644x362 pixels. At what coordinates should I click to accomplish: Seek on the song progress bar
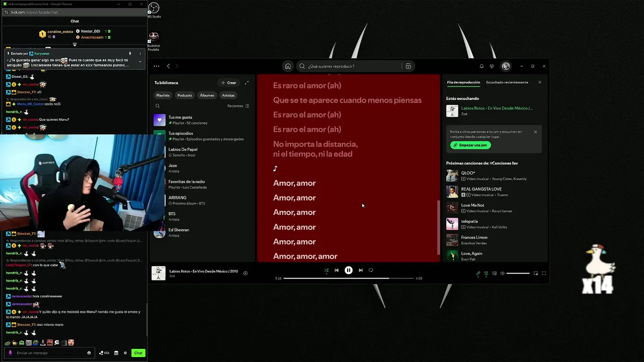[x=349, y=278]
